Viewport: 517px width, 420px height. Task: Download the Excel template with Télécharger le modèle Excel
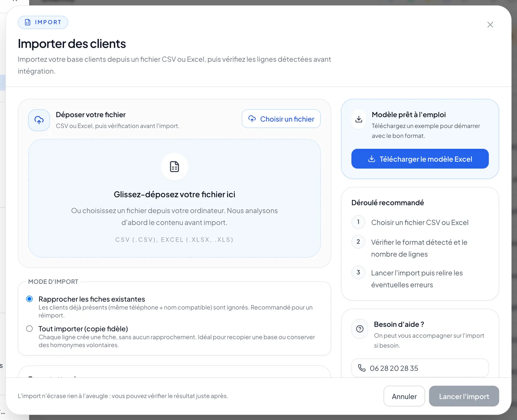(x=420, y=159)
